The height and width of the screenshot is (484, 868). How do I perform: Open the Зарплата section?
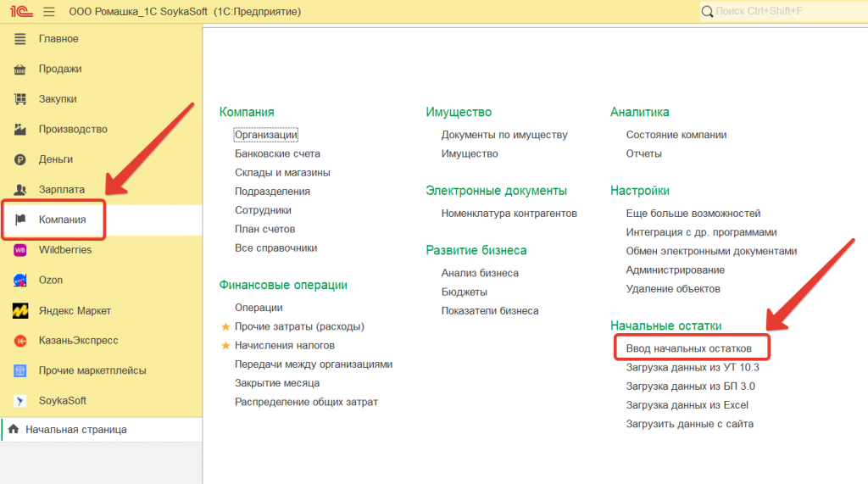coord(61,190)
